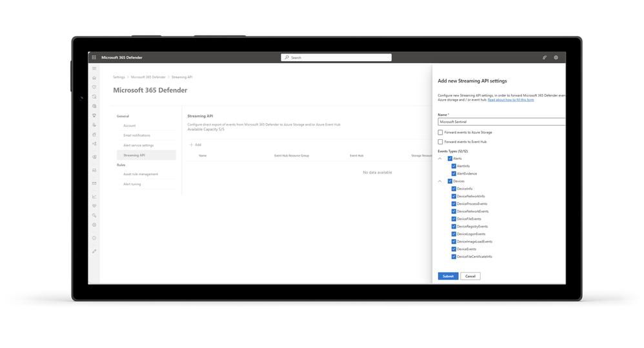644x348 pixels.
Task: Click the Name field containing Microsoft Sentinel
Action: 501,122
